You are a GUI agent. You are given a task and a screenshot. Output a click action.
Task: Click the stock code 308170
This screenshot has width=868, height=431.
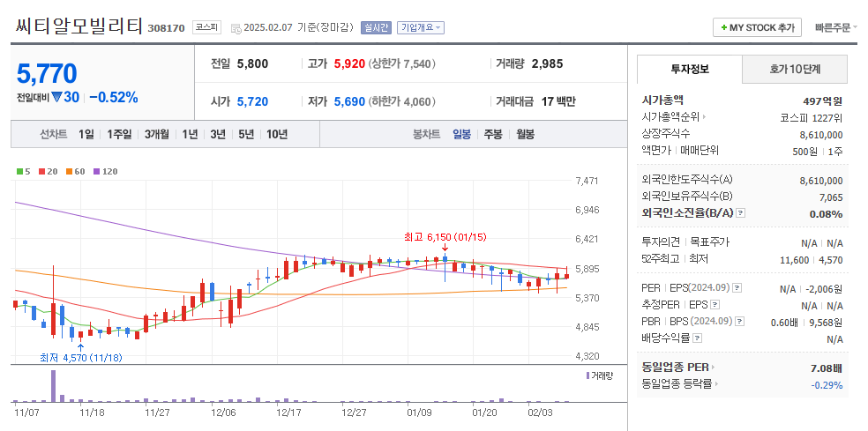166,28
